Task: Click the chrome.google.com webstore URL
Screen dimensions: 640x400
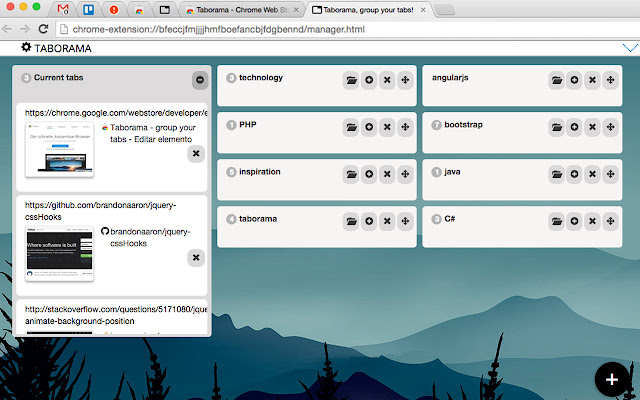Action: (x=116, y=113)
